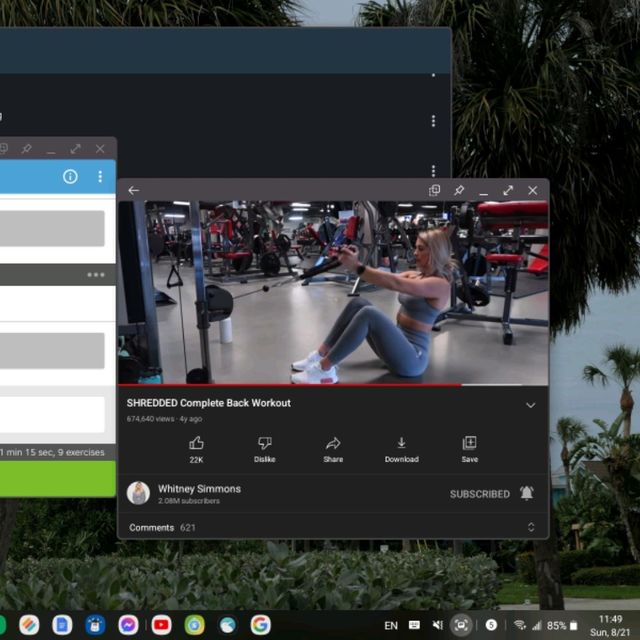Open the three-dot overflow menu in blue header
Image resolution: width=640 pixels, height=640 pixels.
(100, 177)
